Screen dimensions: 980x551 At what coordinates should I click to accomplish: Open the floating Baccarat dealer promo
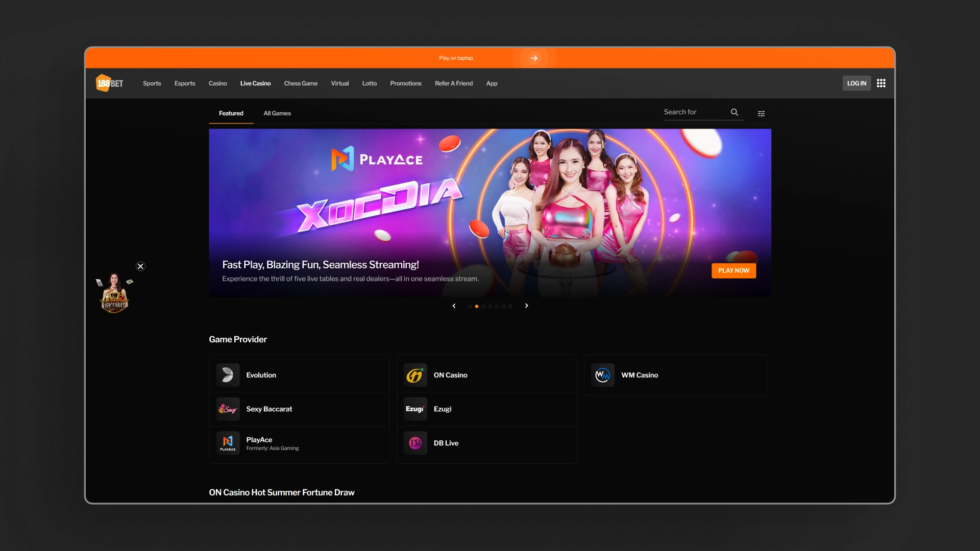pyautogui.click(x=114, y=293)
